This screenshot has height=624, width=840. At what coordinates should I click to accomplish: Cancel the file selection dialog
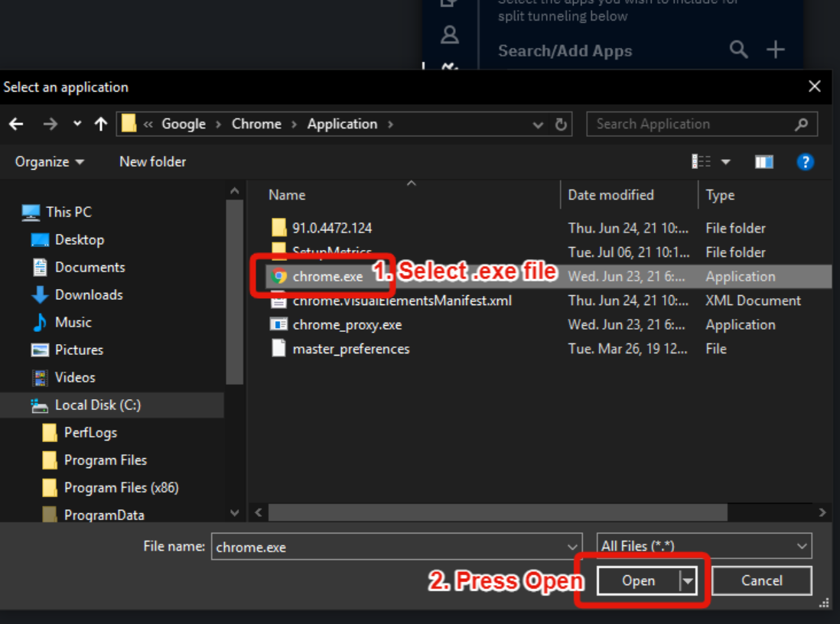761,581
